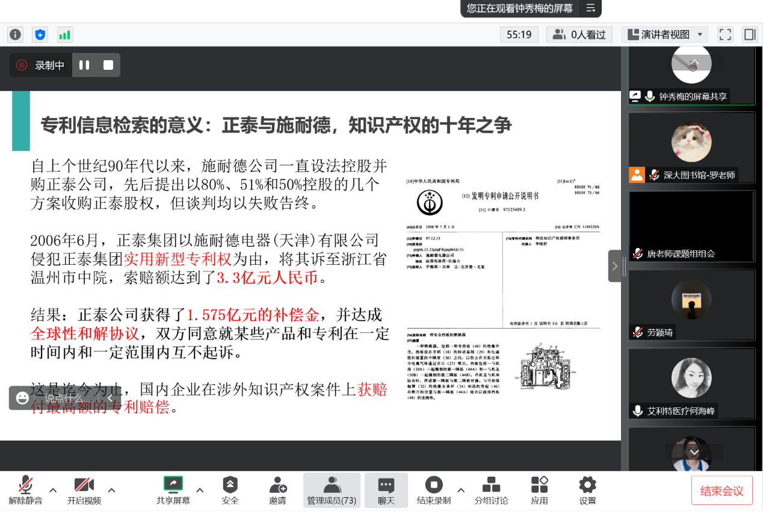Expand video options next to 开启视频

[x=111, y=490]
